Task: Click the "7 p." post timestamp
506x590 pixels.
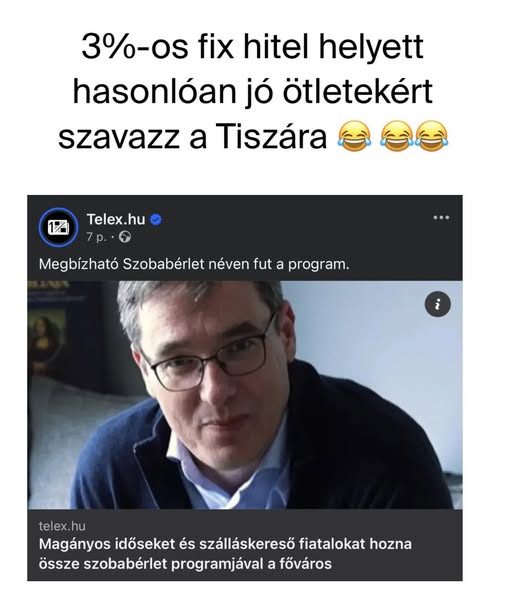Action: pyautogui.click(x=96, y=237)
